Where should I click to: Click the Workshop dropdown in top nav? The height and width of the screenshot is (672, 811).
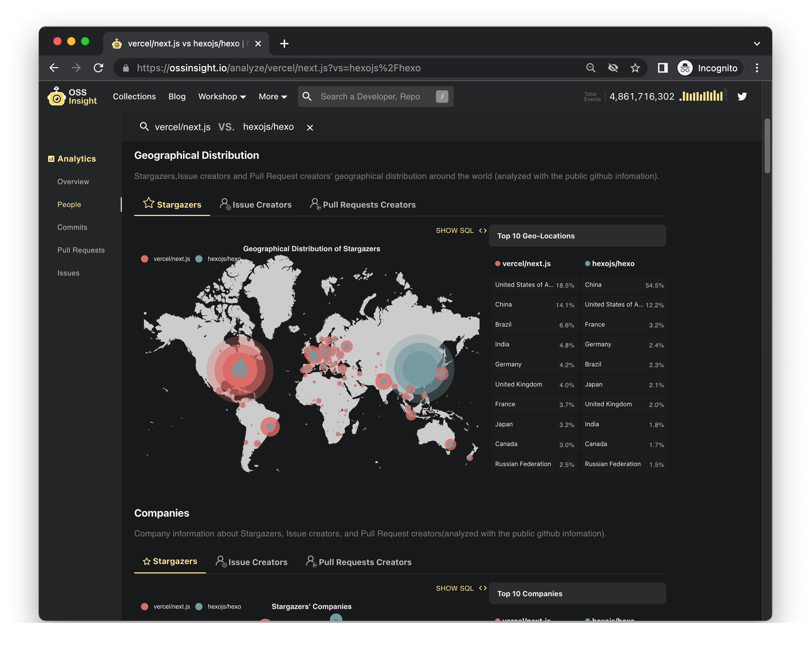[221, 96]
